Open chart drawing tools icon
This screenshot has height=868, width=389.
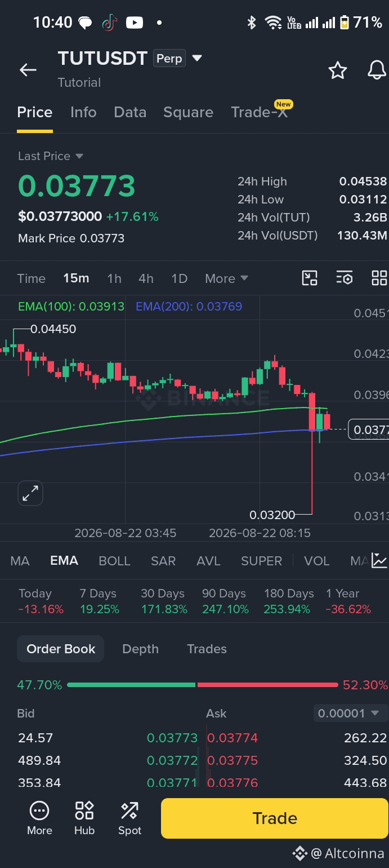(310, 278)
